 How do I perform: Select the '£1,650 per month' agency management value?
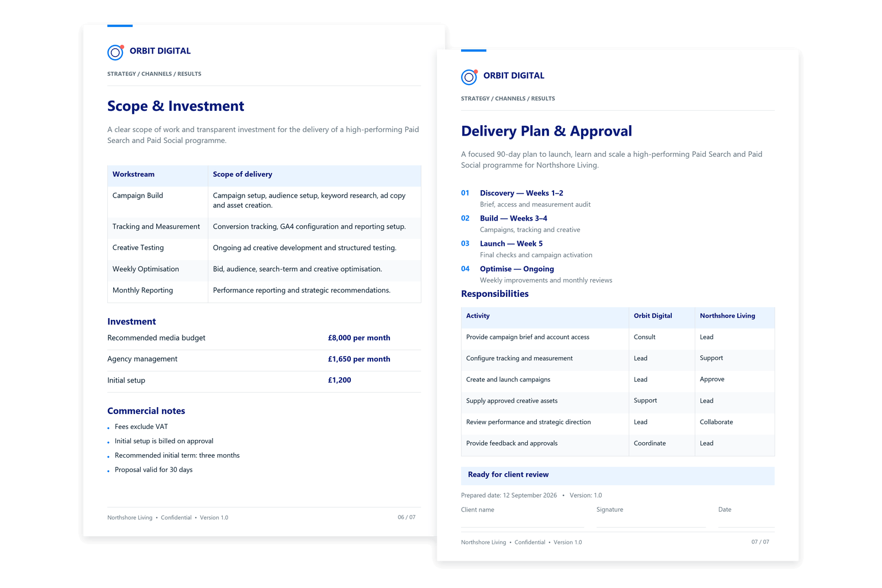coord(359,359)
